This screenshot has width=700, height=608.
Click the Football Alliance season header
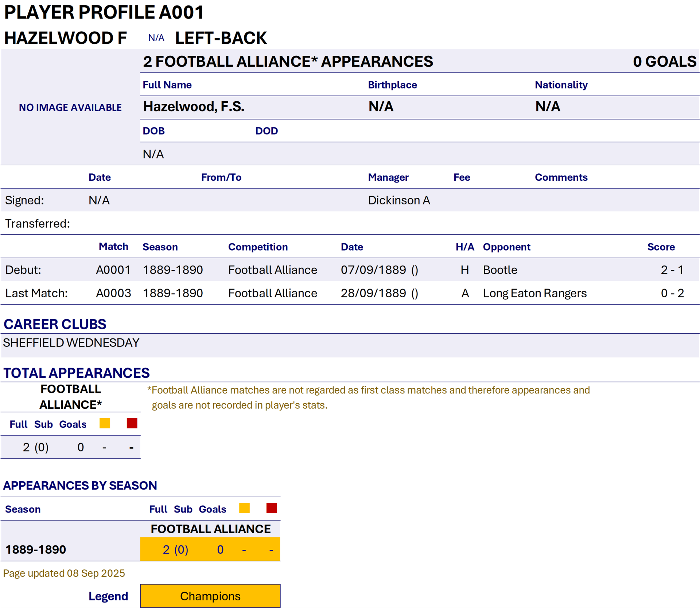point(210,529)
